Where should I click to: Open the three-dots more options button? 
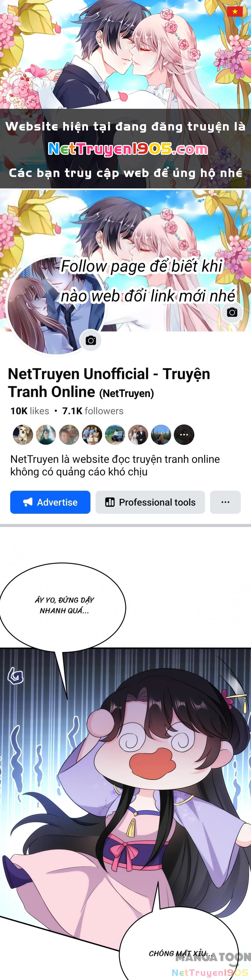pos(225,502)
